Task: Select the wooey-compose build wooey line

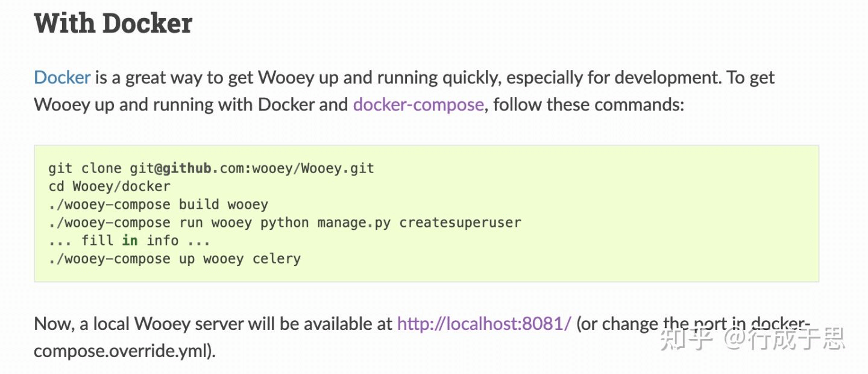Action: coord(158,204)
